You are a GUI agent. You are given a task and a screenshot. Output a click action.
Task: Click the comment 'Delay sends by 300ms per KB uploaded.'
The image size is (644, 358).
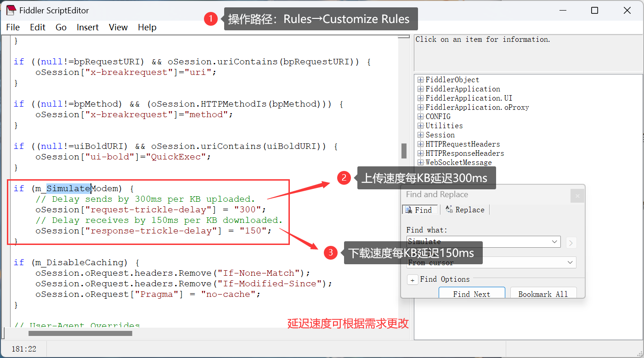click(145, 199)
